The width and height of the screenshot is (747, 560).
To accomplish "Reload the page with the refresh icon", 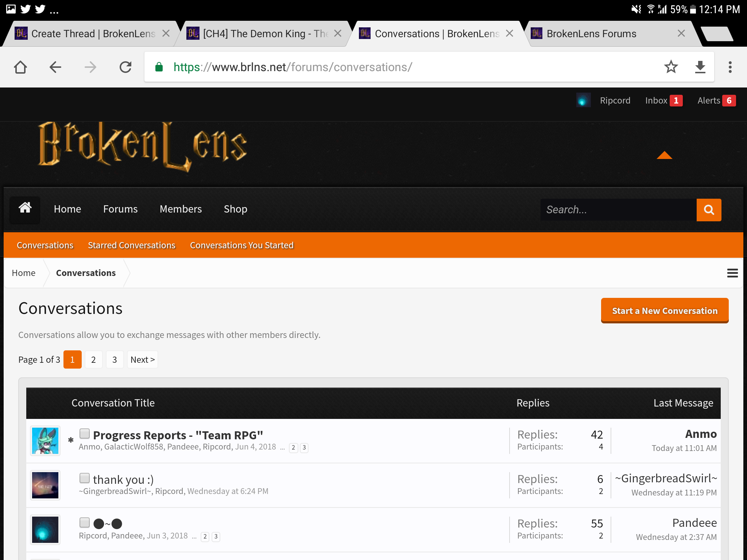I will pos(125,67).
